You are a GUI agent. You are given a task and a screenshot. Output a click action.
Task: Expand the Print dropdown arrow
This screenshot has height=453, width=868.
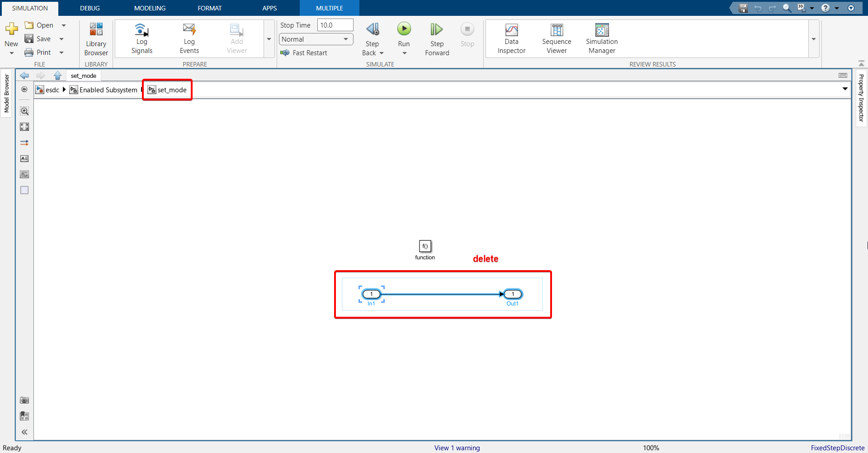pos(61,52)
